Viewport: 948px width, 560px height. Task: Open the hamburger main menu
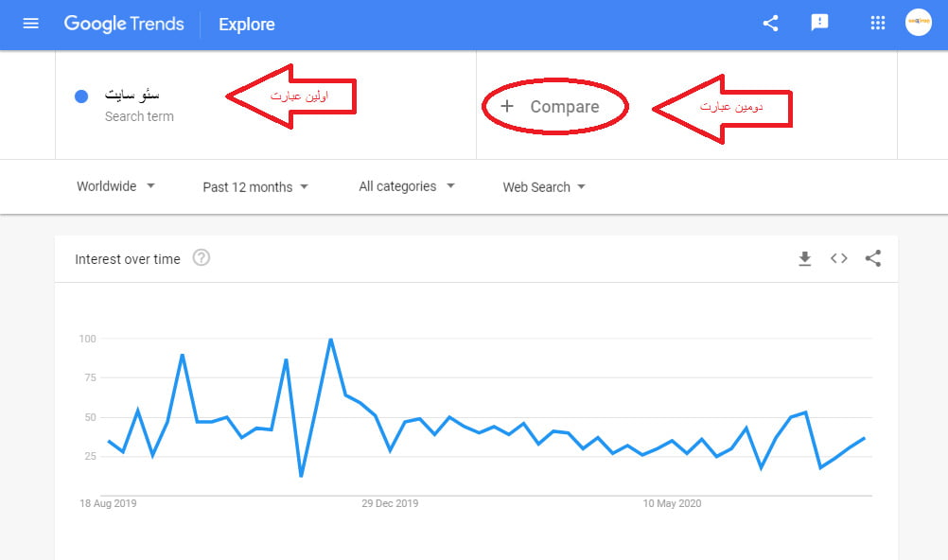tap(30, 24)
